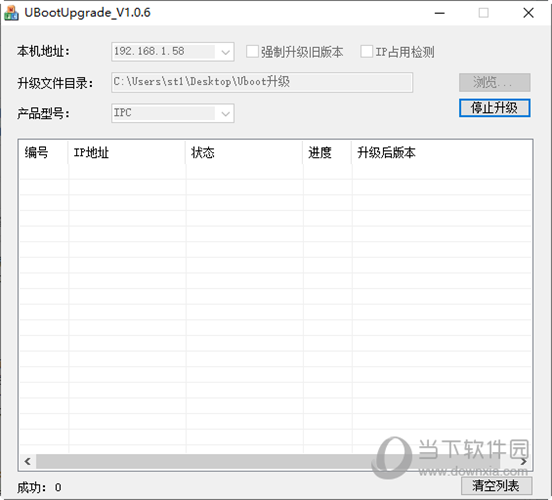Click the 停止升级 button
The height and width of the screenshot is (500, 552).
pyautogui.click(x=495, y=108)
